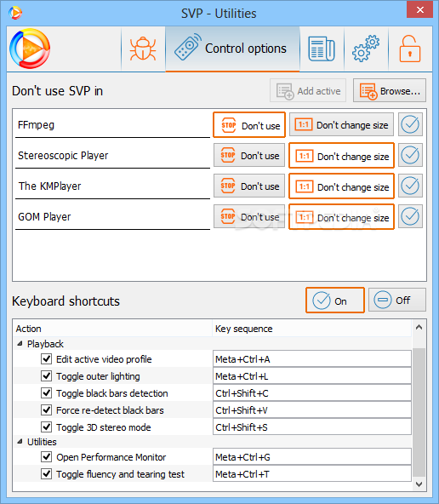This screenshot has width=439, height=504.
Task: Edit the Meta+Ctrl+T key sequence field
Action: (312, 474)
